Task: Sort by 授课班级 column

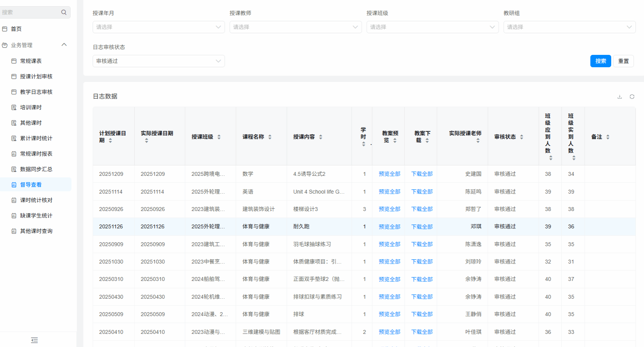Action: [219, 137]
